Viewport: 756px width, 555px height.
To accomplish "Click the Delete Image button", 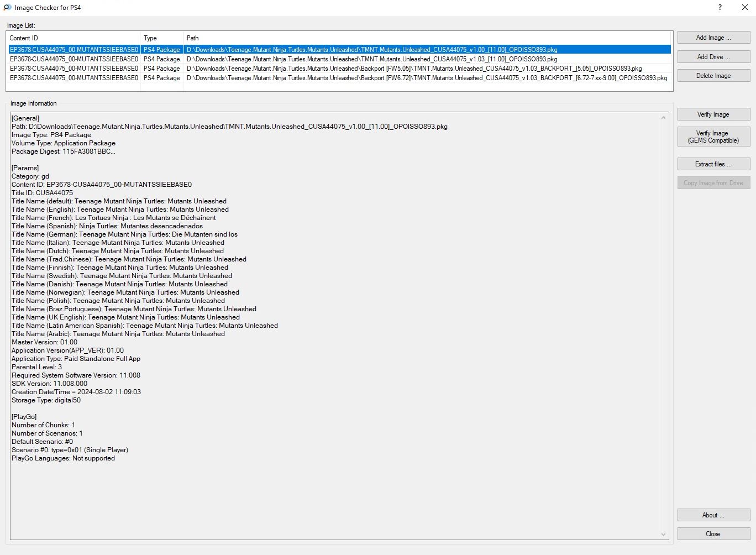I will pyautogui.click(x=713, y=76).
